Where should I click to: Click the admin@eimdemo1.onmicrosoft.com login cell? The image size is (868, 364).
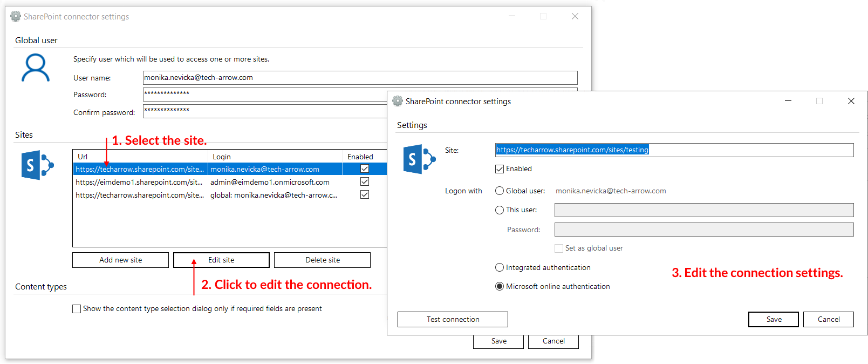pyautogui.click(x=270, y=182)
